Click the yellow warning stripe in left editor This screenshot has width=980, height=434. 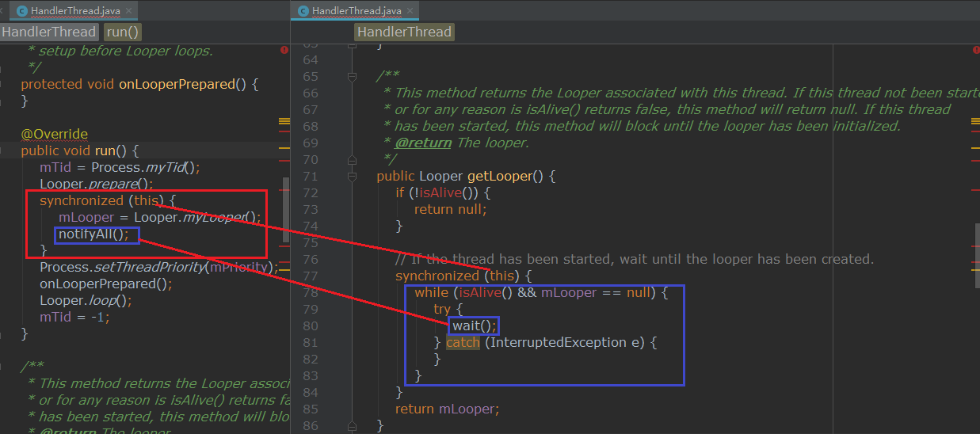pos(284,121)
